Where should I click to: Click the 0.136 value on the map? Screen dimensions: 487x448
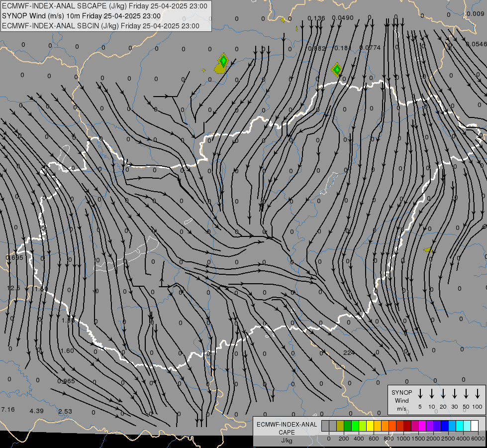pos(316,18)
